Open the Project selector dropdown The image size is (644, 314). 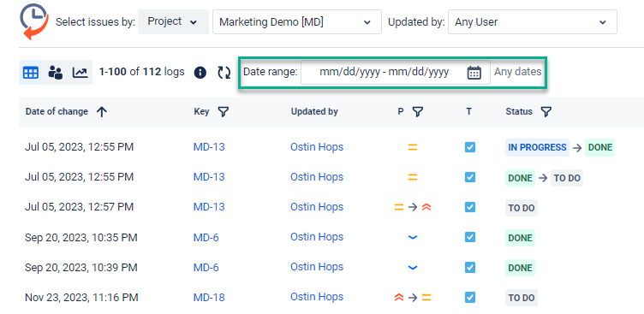(173, 21)
